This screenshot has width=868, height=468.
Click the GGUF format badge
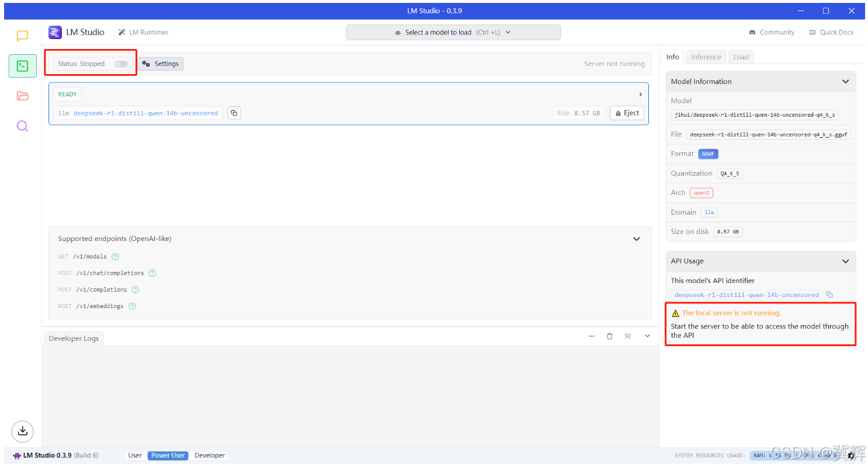[708, 154]
